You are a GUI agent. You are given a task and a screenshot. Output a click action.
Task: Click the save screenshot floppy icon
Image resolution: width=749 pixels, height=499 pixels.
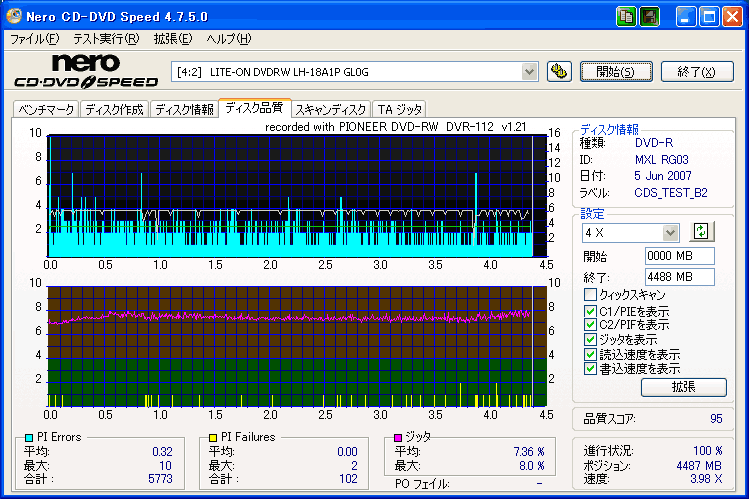tap(649, 17)
